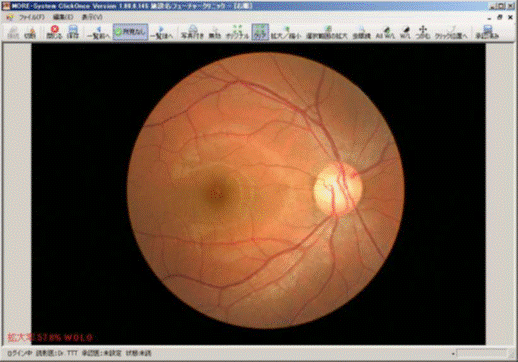Click the クリック位置へ toolbar button
Screen dimensions: 518x362
(x=451, y=32)
